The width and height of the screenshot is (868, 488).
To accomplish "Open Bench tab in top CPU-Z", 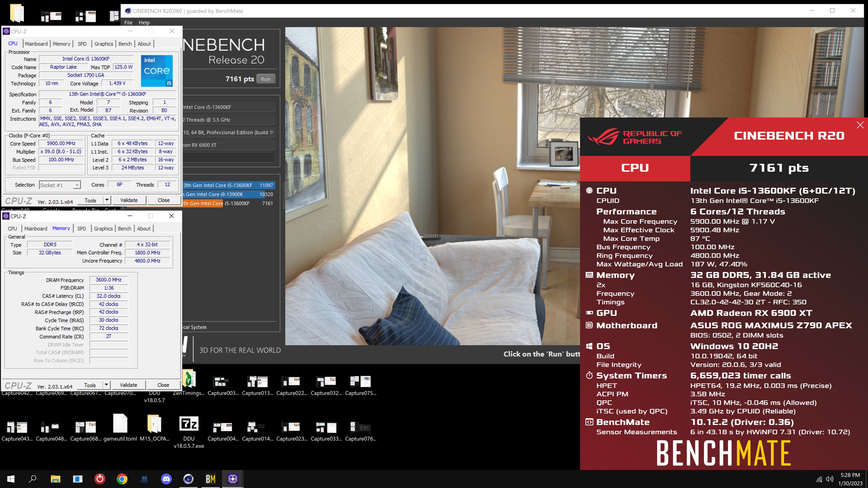I will pos(125,44).
